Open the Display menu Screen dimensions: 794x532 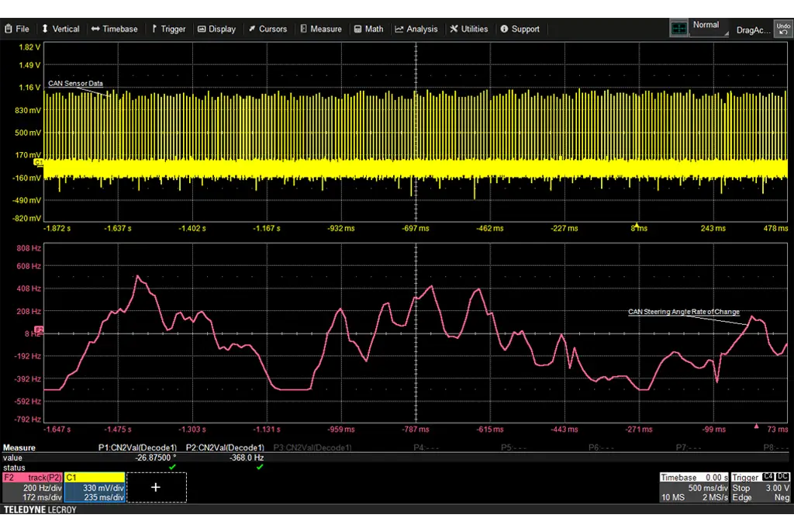tap(217, 29)
